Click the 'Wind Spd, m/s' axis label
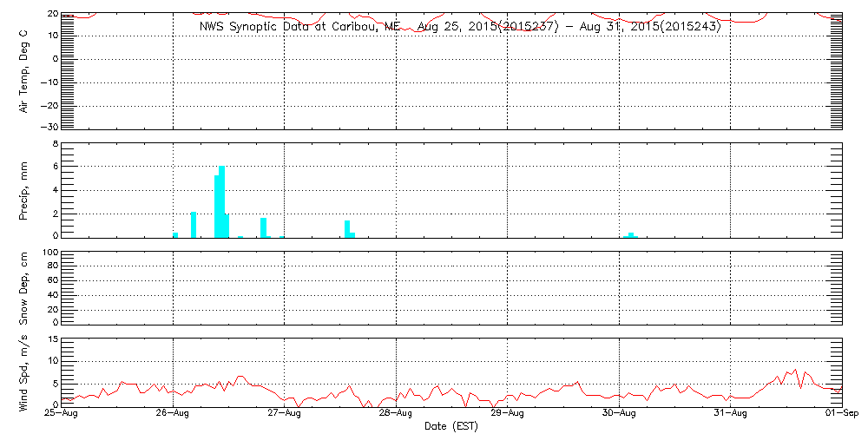Viewport: 868px width, 434px height. click(24, 372)
